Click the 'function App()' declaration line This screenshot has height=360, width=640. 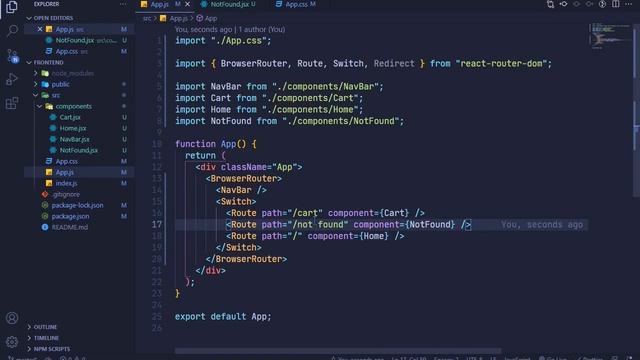click(216, 144)
